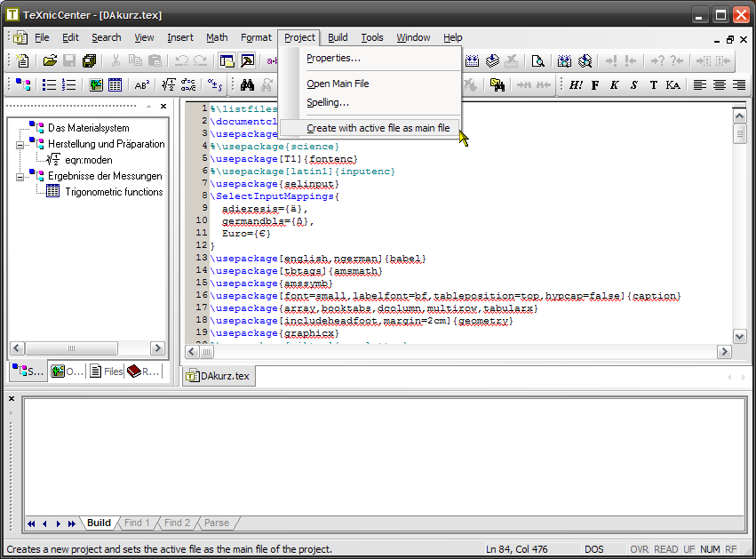Click the navigator horizontal scrollbar thumb
756x559 pixels.
[71, 348]
